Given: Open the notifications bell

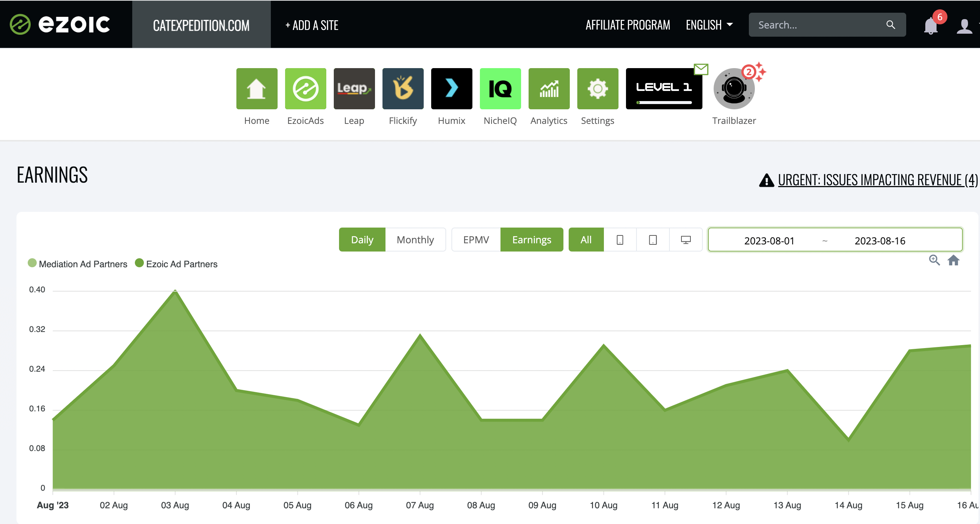Looking at the screenshot, I should pos(931,26).
